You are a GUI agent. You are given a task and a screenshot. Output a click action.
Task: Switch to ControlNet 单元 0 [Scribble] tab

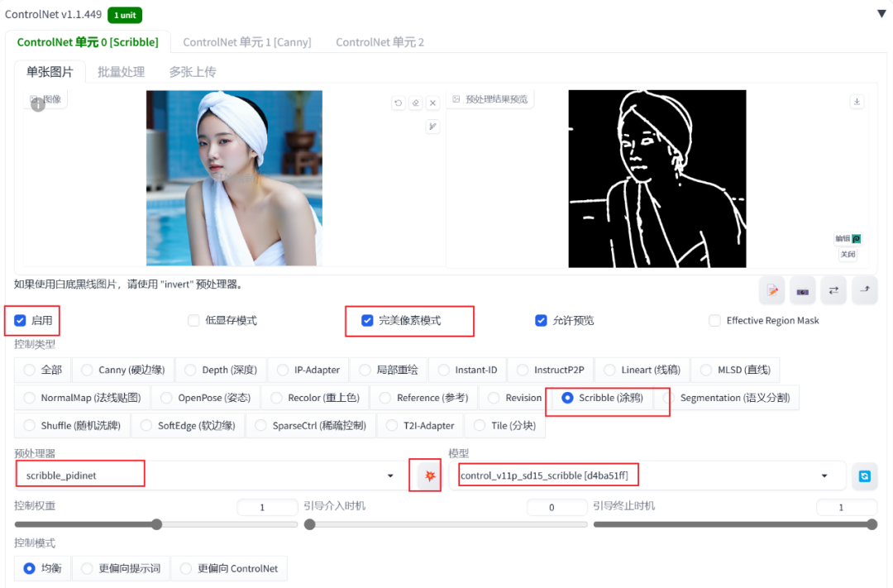pos(88,42)
